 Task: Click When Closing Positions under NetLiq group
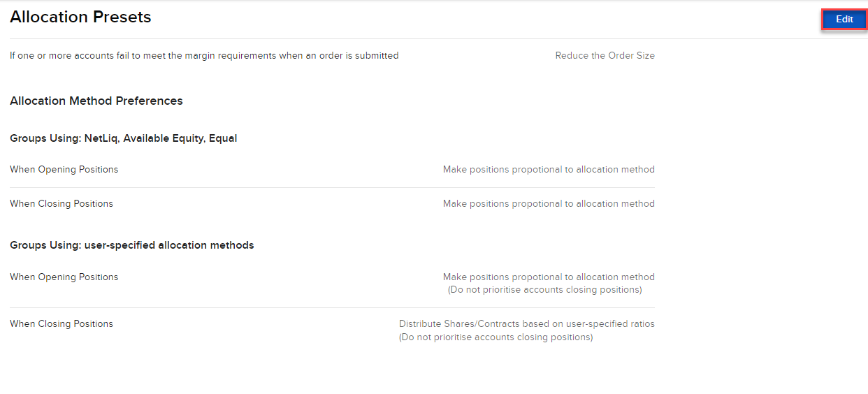click(x=62, y=204)
